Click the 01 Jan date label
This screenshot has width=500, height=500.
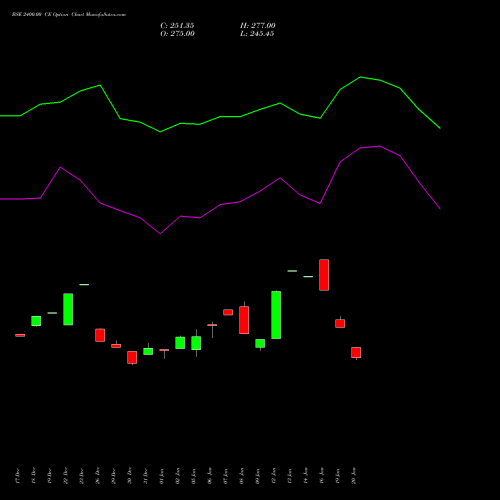161,476
